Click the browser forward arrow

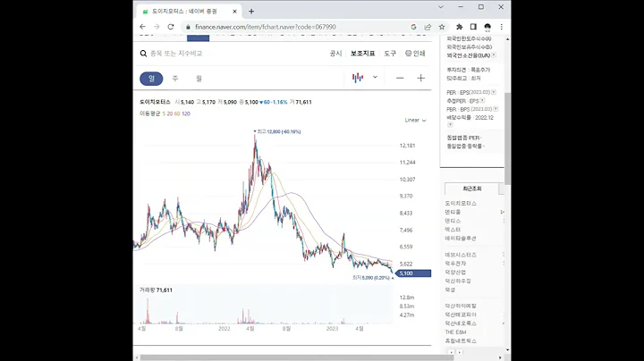click(x=157, y=27)
